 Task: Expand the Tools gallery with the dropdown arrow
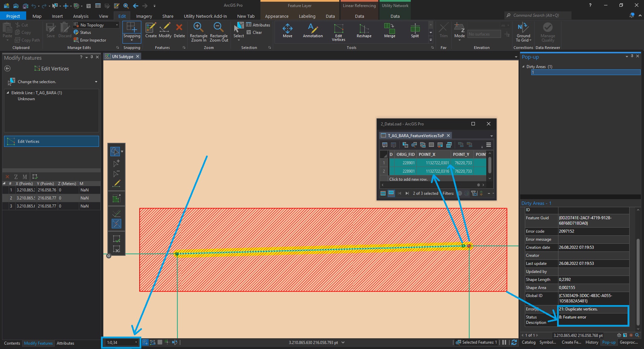point(431,40)
